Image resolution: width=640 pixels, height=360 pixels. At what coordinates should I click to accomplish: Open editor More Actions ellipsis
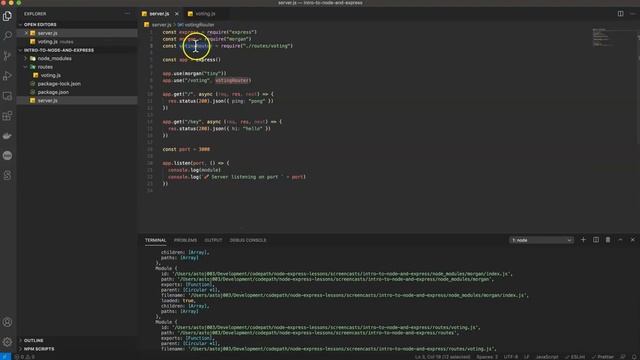(x=633, y=13)
